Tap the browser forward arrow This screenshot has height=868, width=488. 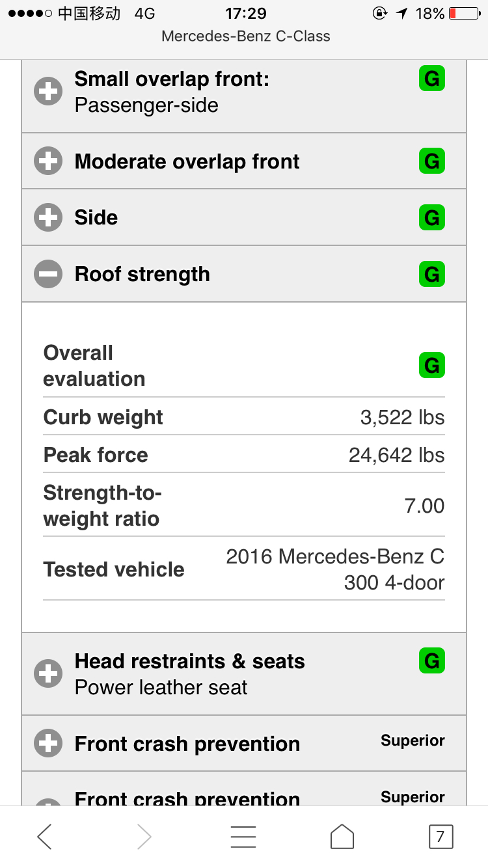tap(144, 836)
